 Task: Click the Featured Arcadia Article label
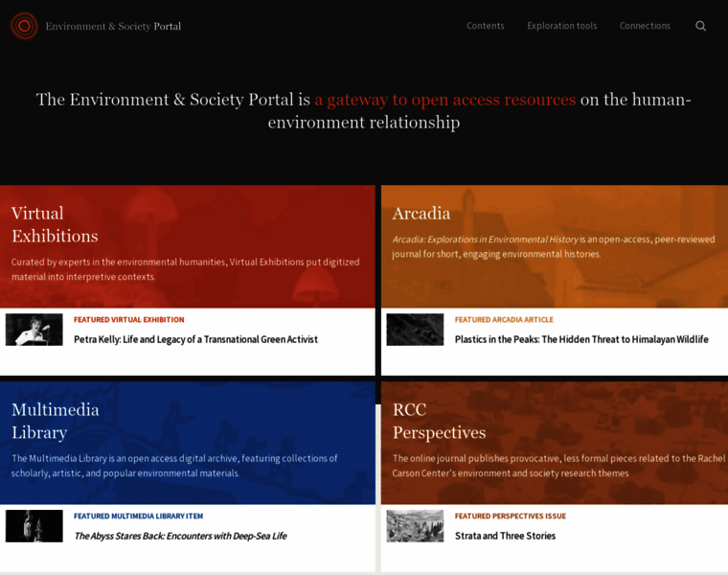tap(504, 319)
